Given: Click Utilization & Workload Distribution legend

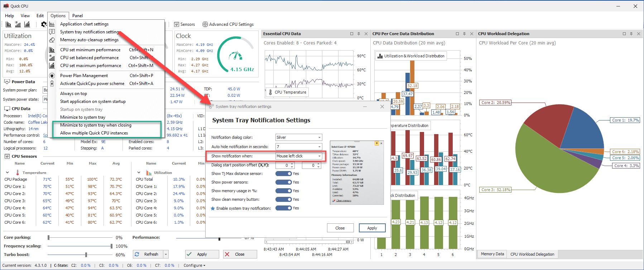Looking at the screenshot, I should tap(411, 56).
